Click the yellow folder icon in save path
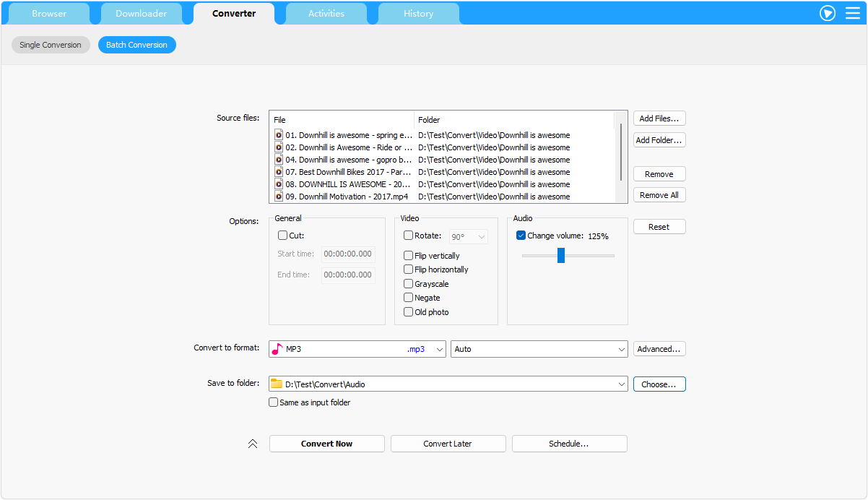This screenshot has height=500, width=868. [x=277, y=384]
